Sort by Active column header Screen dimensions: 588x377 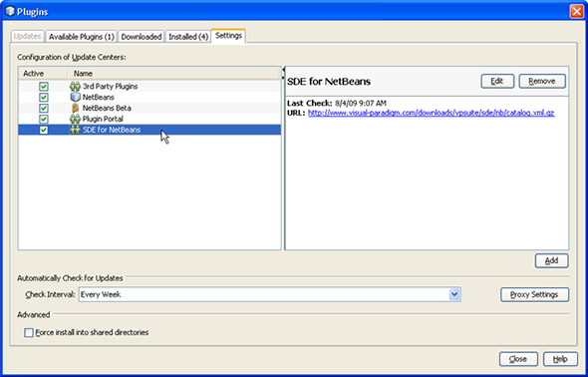[x=43, y=74]
